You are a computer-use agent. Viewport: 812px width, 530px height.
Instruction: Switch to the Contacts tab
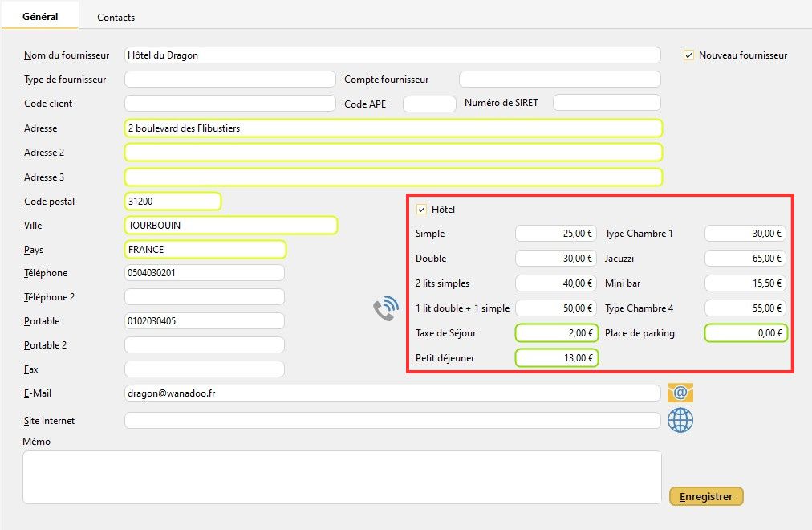(116, 17)
